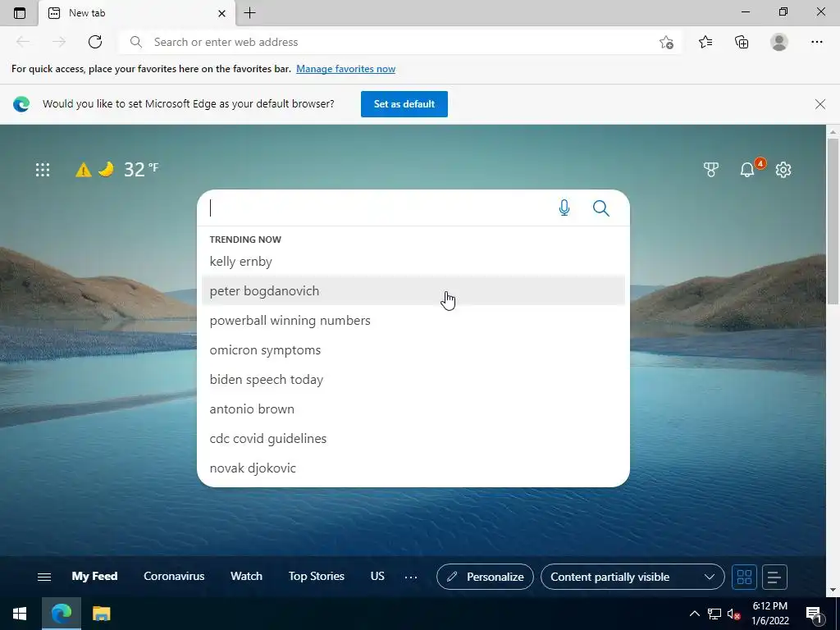Select biden speech today suggestion
The image size is (840, 630).
coord(413,379)
